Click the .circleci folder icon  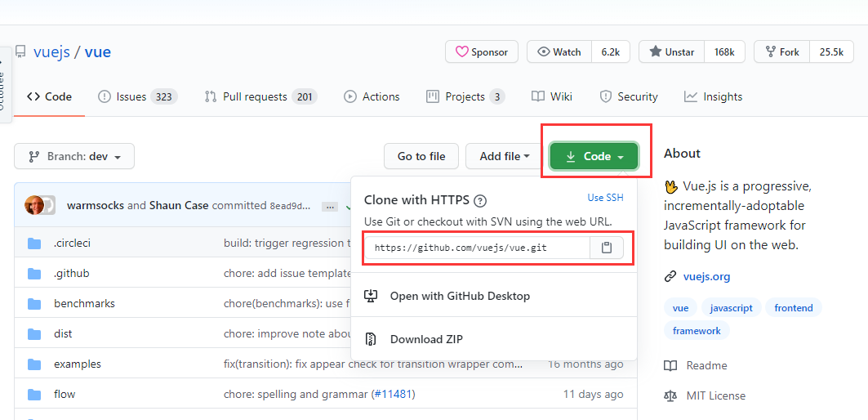click(x=34, y=244)
